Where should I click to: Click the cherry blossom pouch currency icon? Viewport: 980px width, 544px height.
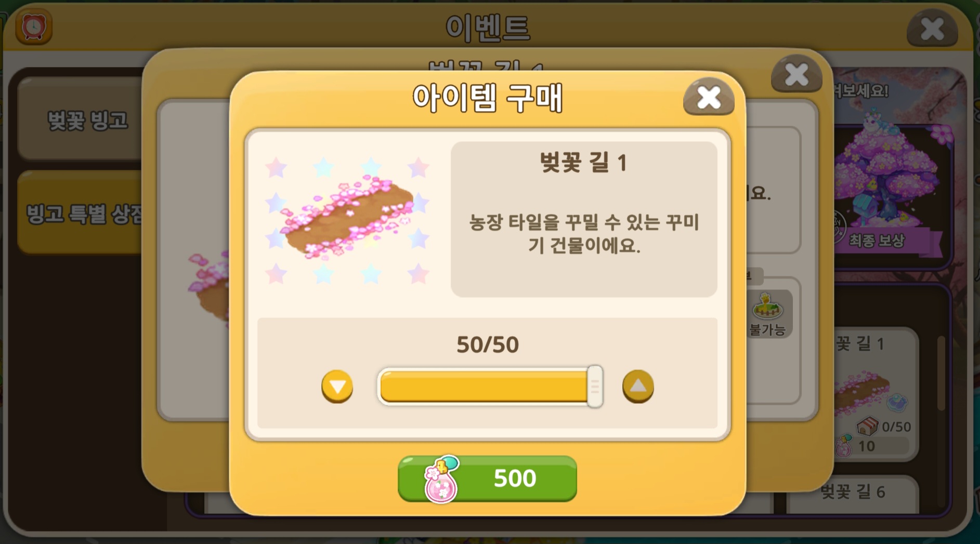tap(441, 480)
